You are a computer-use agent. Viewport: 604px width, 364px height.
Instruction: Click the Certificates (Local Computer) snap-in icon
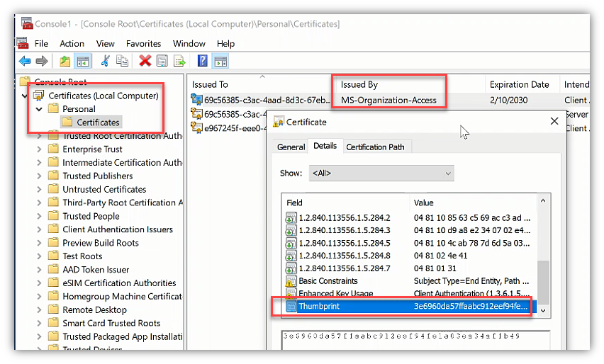point(39,95)
